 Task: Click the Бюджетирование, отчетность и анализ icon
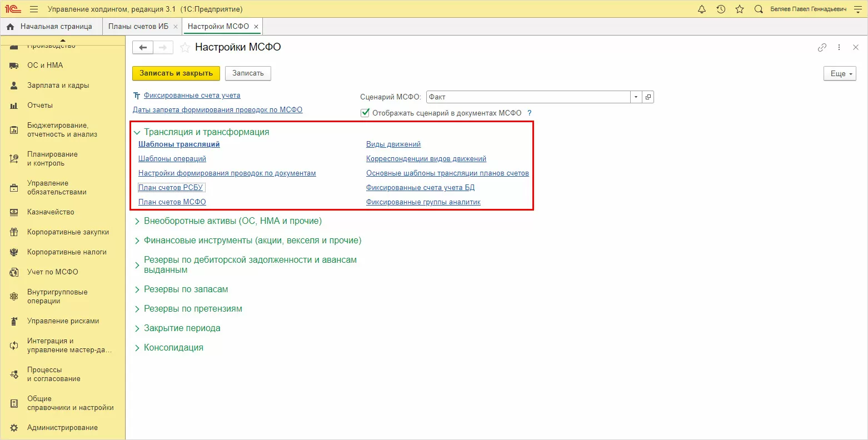pyautogui.click(x=14, y=130)
